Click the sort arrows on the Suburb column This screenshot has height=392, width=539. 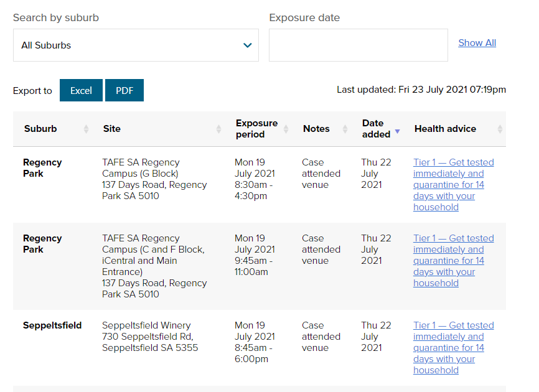(x=85, y=129)
